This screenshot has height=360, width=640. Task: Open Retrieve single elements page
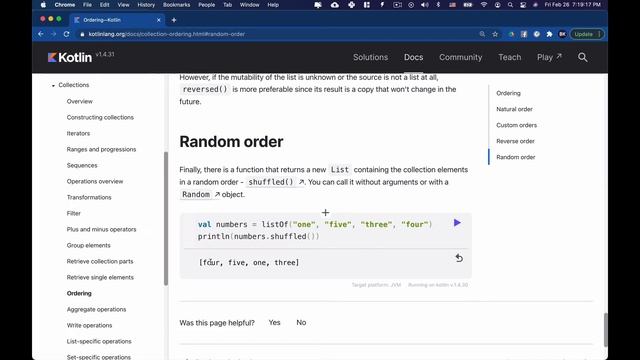(100, 277)
